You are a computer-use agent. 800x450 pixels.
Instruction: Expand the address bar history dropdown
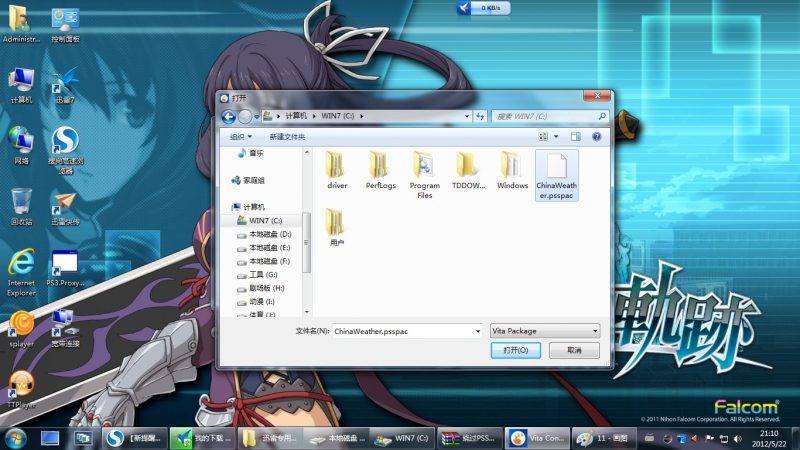click(x=466, y=116)
